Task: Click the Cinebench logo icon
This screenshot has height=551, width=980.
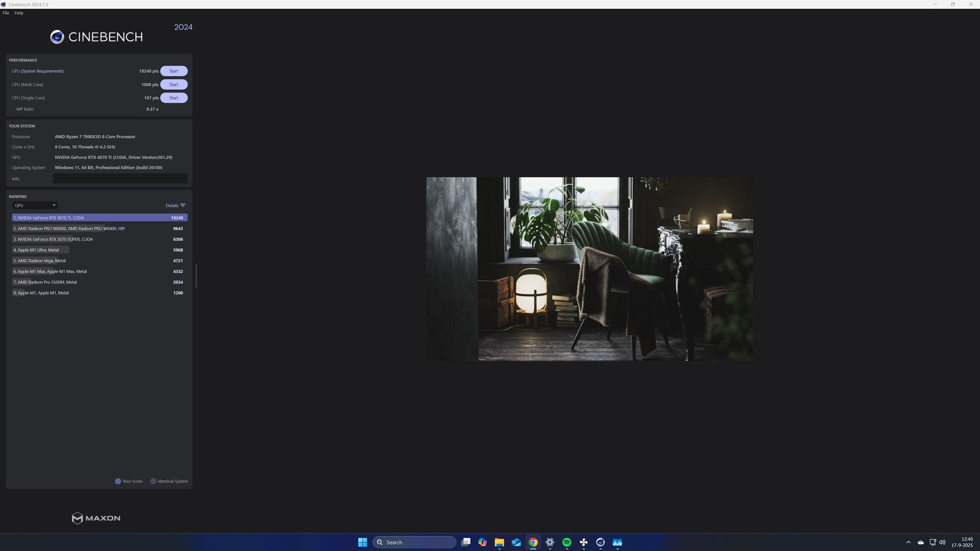Action: (x=57, y=37)
